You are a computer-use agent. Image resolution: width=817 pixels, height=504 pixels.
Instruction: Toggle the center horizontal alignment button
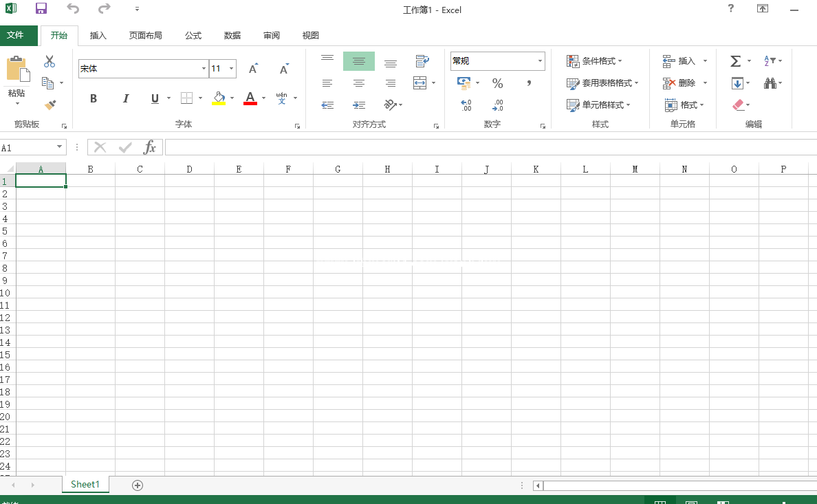(x=359, y=83)
